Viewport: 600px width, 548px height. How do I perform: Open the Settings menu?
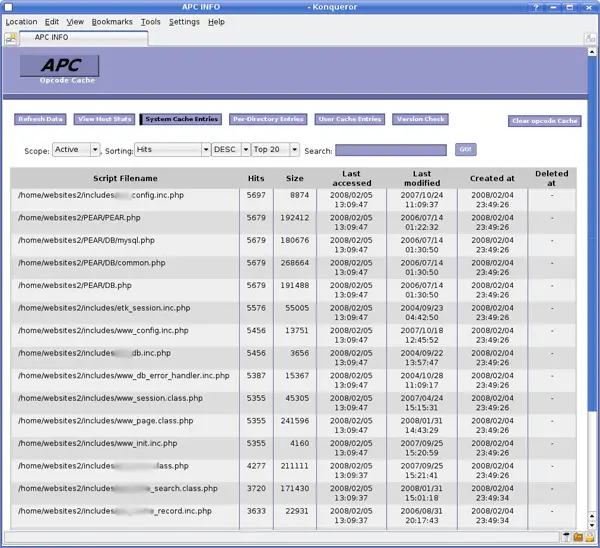coord(184,22)
